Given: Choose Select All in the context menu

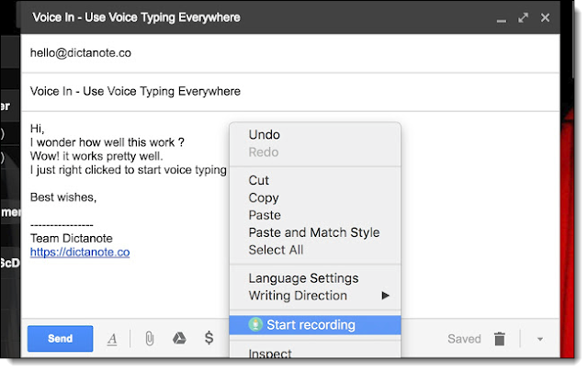Looking at the screenshot, I should coord(276,250).
